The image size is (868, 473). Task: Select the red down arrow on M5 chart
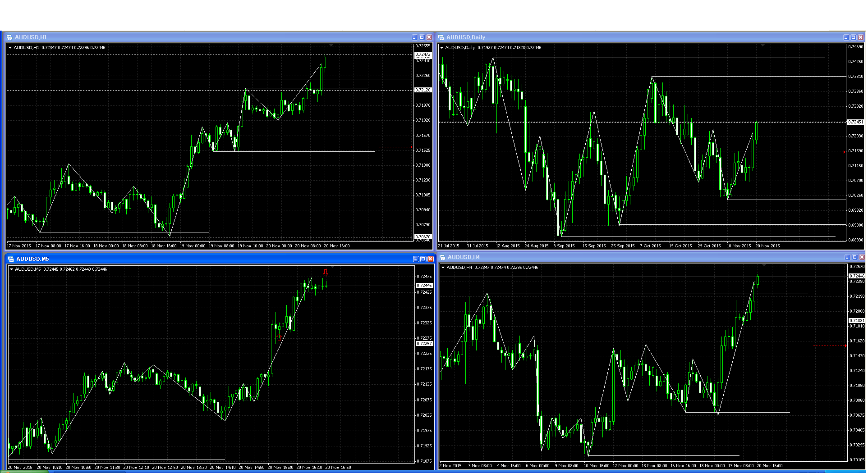(x=326, y=273)
